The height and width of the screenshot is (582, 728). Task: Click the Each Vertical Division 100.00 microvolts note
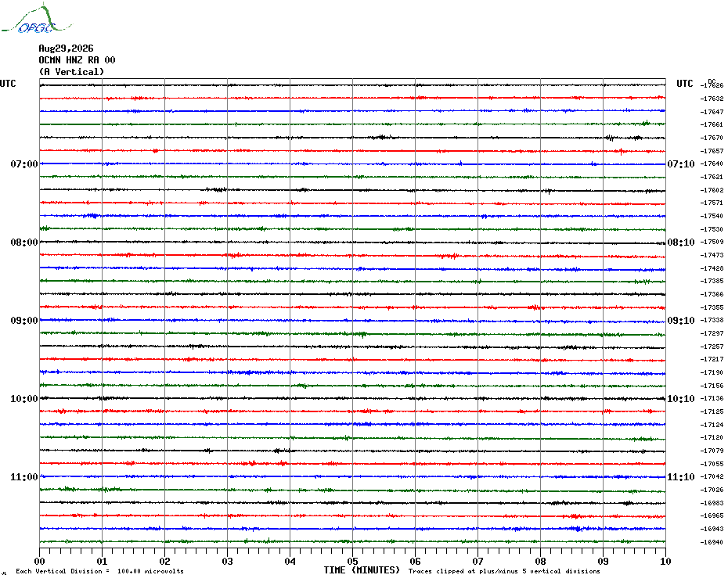tap(100, 571)
